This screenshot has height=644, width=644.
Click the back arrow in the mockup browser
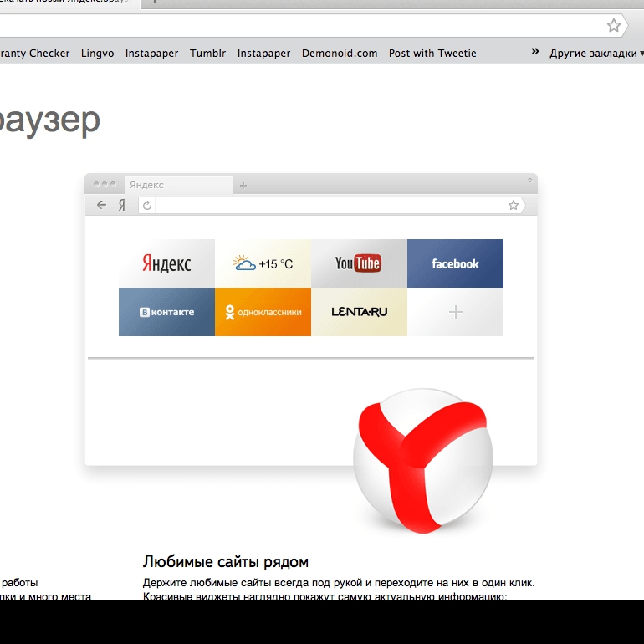[x=101, y=205]
